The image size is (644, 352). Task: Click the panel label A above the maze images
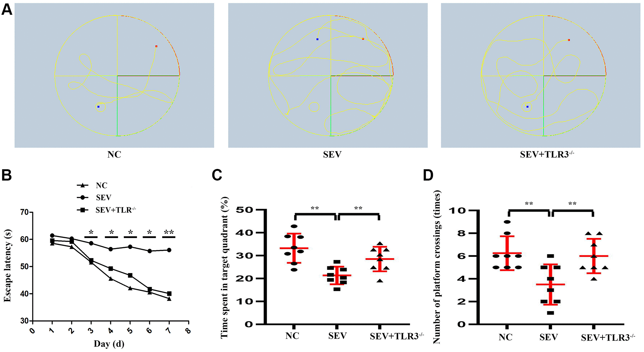click(9, 9)
